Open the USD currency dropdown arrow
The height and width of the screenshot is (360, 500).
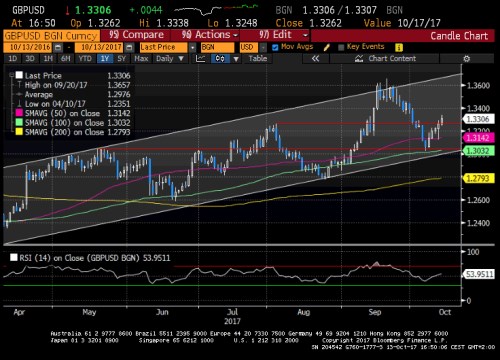pyautogui.click(x=263, y=47)
